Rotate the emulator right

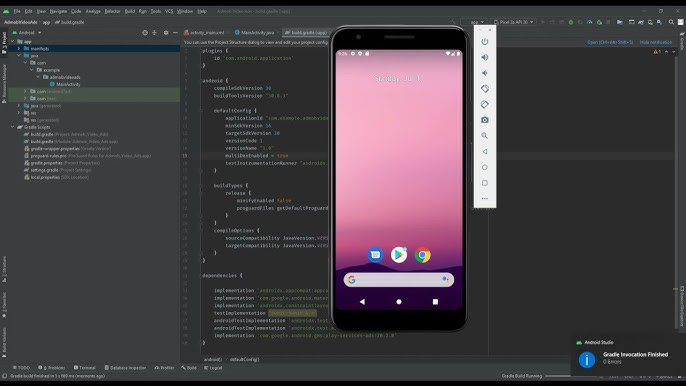click(484, 105)
